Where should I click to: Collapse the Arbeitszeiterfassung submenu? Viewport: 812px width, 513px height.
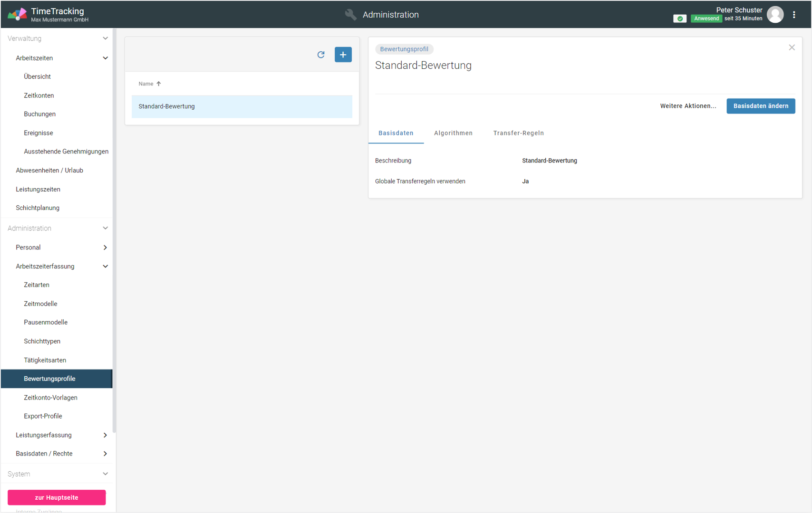[105, 266]
